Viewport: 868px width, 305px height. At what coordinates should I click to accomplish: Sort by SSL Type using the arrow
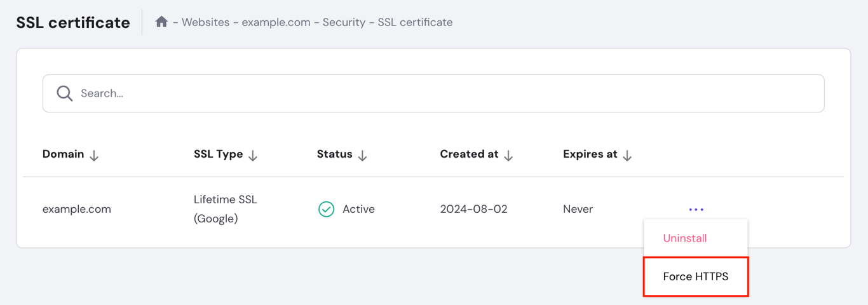(253, 155)
